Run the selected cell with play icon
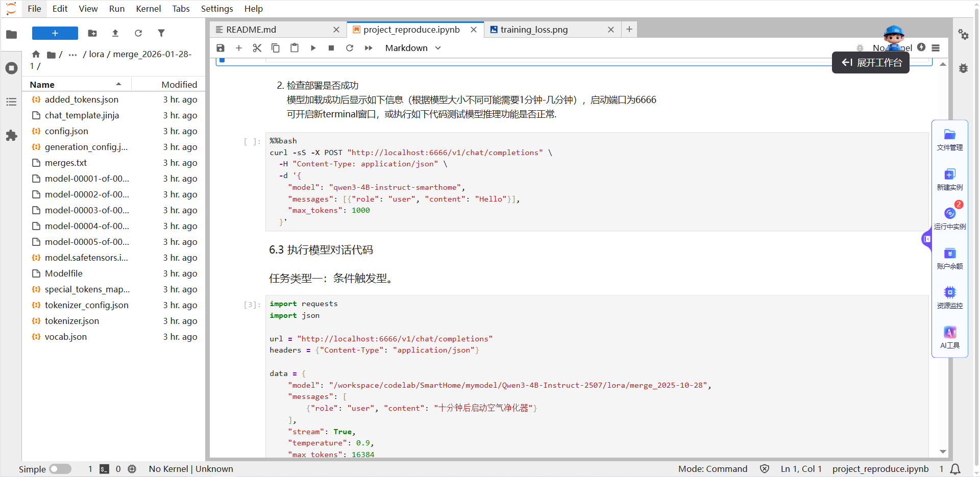The image size is (980, 477). (313, 48)
